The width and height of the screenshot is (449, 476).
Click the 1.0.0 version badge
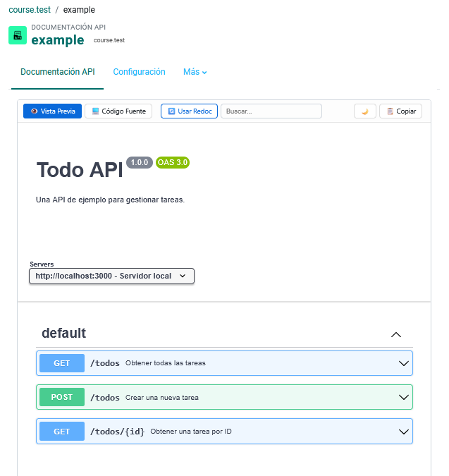tap(140, 162)
